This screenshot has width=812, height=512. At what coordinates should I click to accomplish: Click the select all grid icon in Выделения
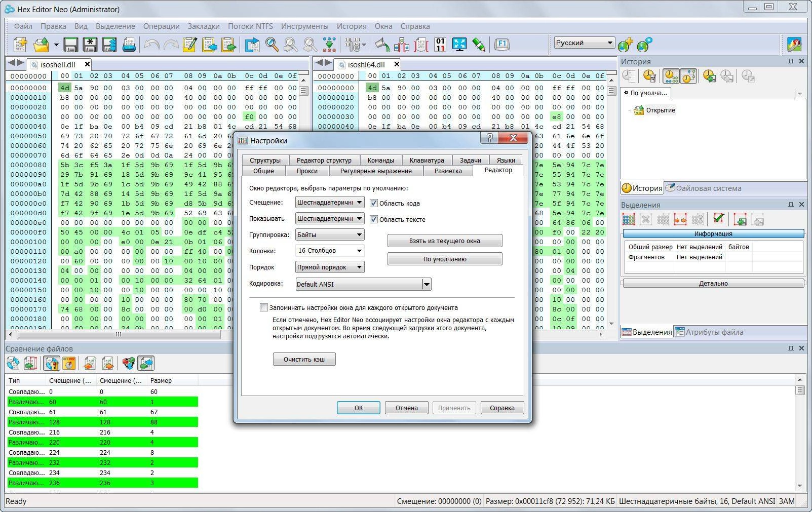629,219
